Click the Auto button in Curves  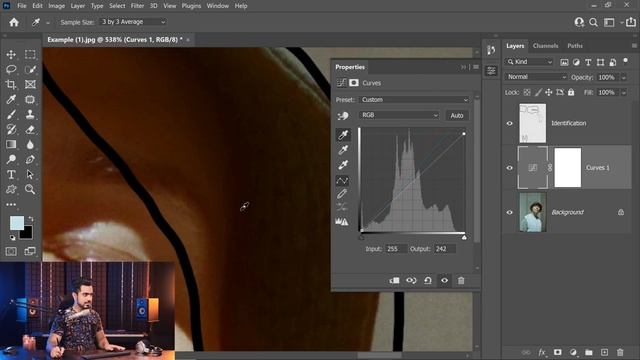[x=457, y=116]
